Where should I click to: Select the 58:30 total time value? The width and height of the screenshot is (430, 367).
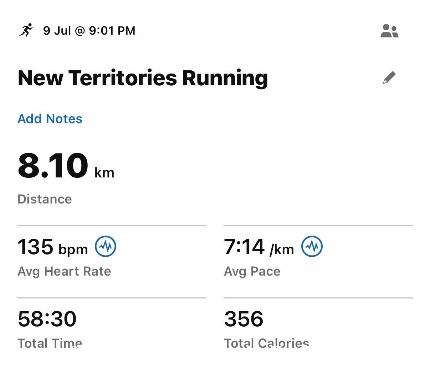click(47, 319)
